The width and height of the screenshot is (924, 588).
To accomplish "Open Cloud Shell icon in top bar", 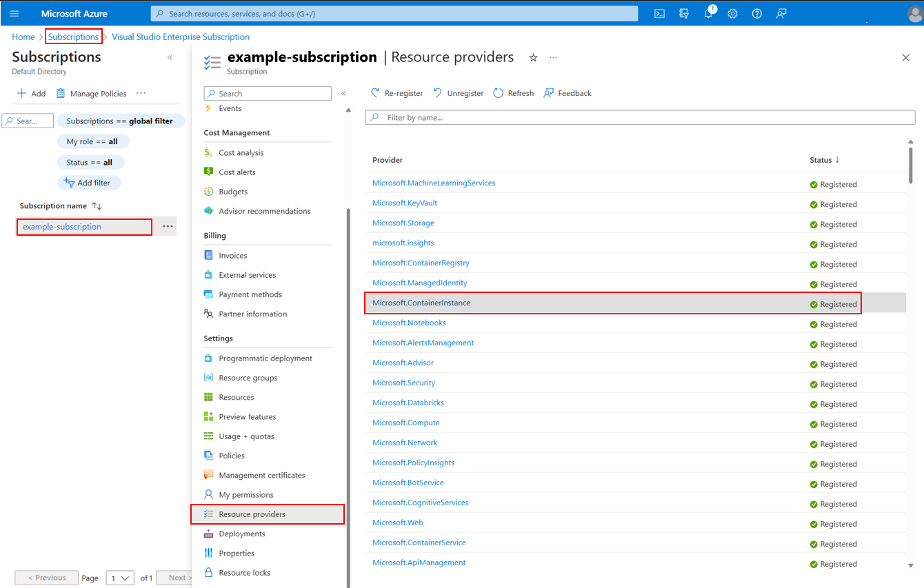I will (660, 13).
